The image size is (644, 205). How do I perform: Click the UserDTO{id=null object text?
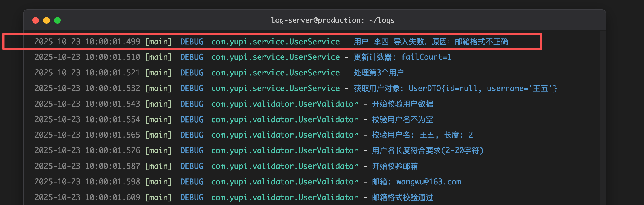pos(443,88)
